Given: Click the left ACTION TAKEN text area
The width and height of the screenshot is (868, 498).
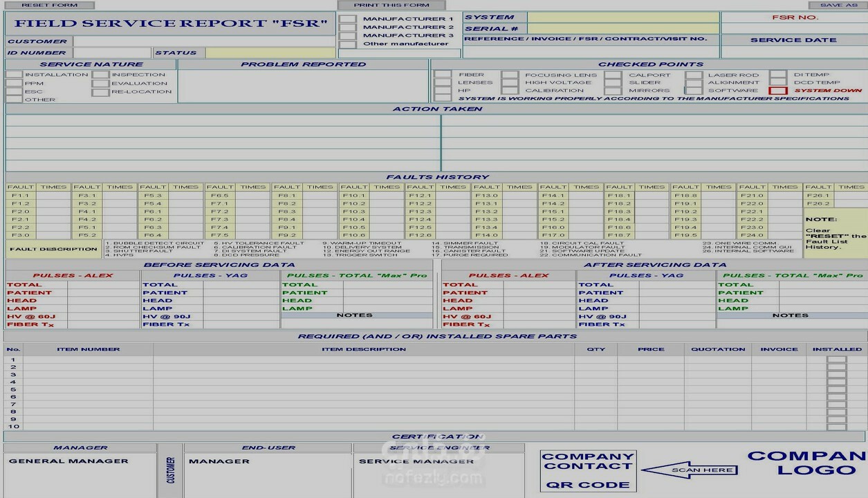Looking at the screenshot, I should coord(223,142).
